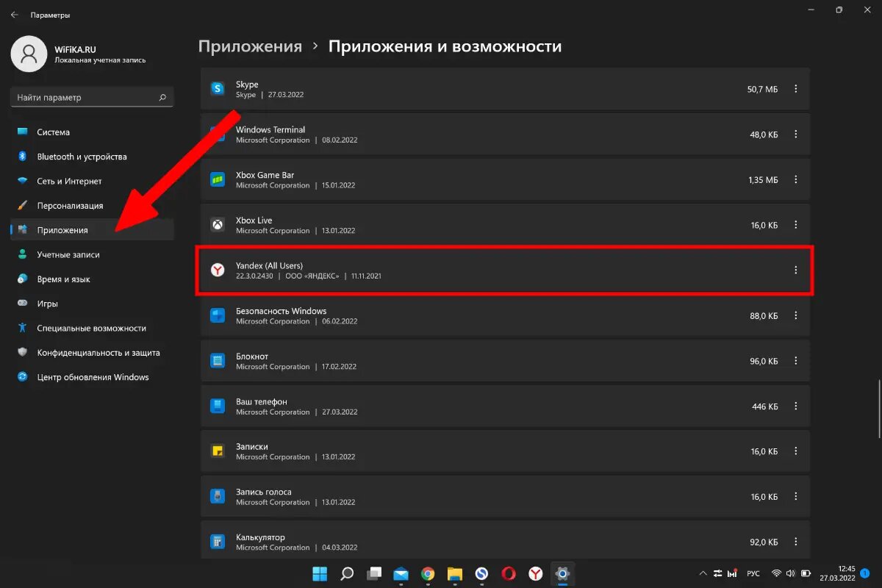Click the Блокнот app icon
Screen dimensions: 882x588
point(218,361)
